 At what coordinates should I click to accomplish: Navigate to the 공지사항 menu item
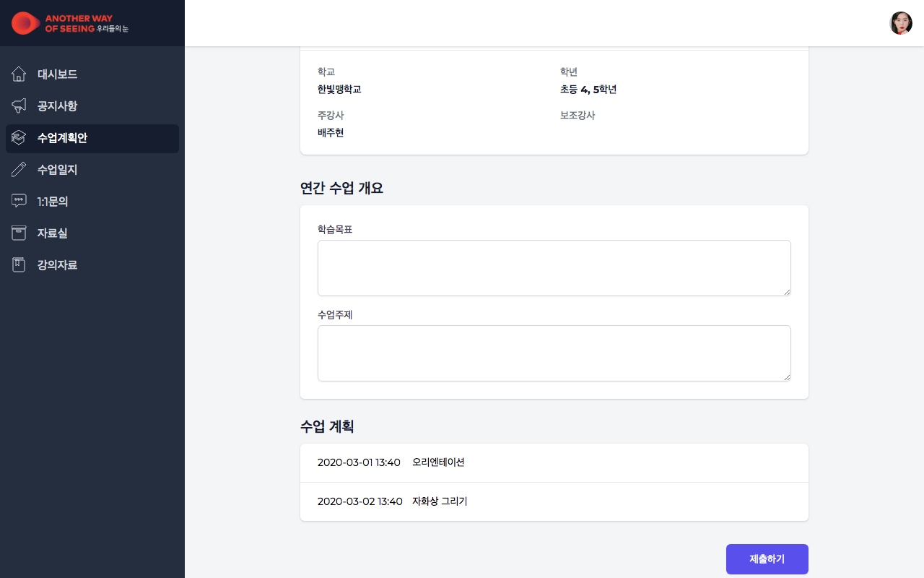coord(57,105)
